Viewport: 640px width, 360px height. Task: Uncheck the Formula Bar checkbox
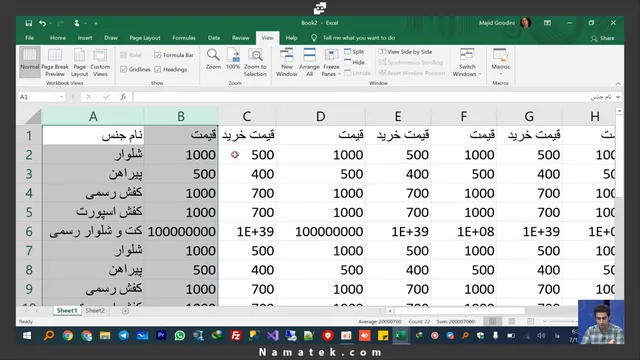coord(158,55)
